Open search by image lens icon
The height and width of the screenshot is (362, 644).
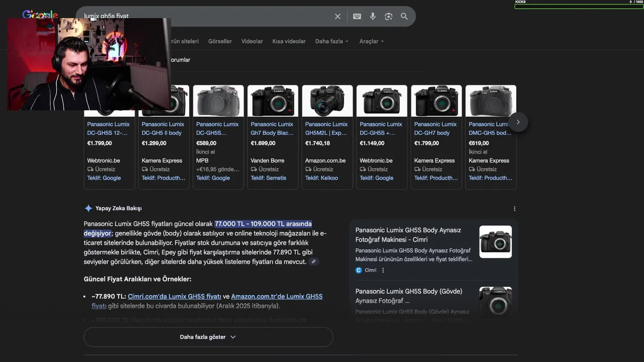coord(388,16)
